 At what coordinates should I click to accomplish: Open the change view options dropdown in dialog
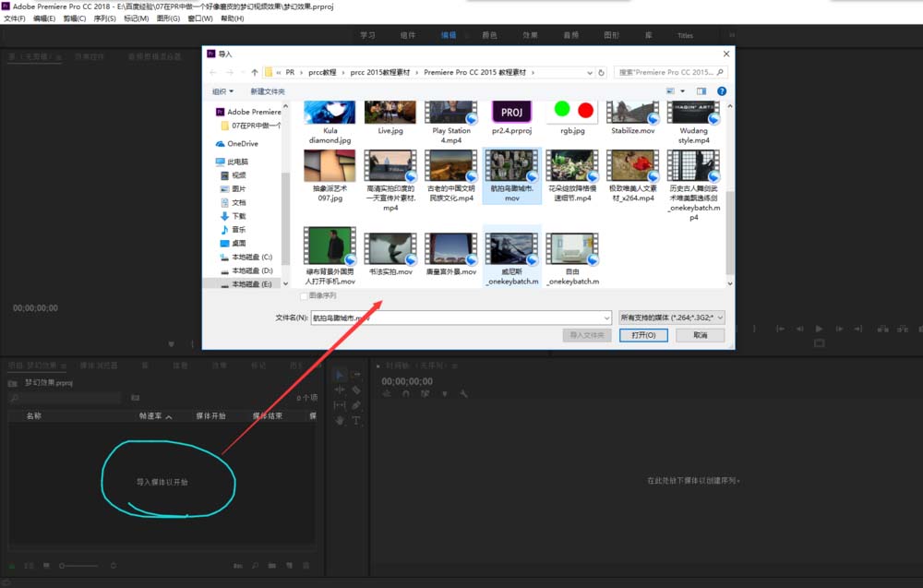680,90
